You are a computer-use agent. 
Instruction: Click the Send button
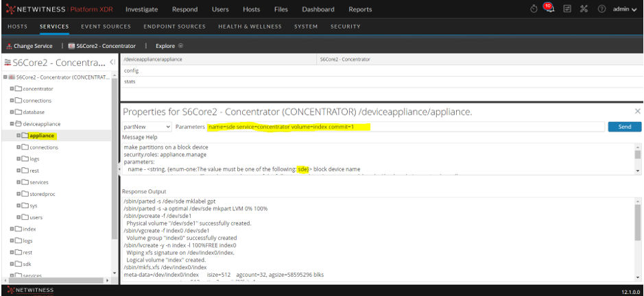click(x=625, y=127)
